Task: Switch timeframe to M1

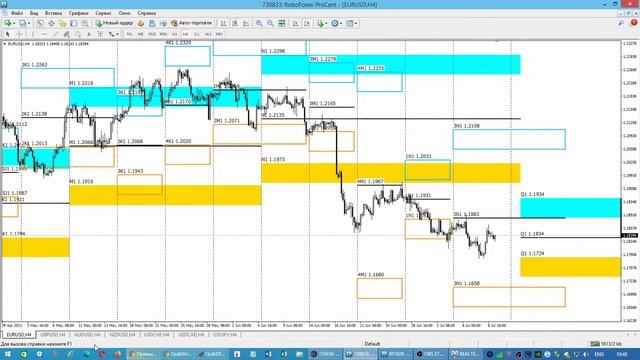Action: pos(129,34)
